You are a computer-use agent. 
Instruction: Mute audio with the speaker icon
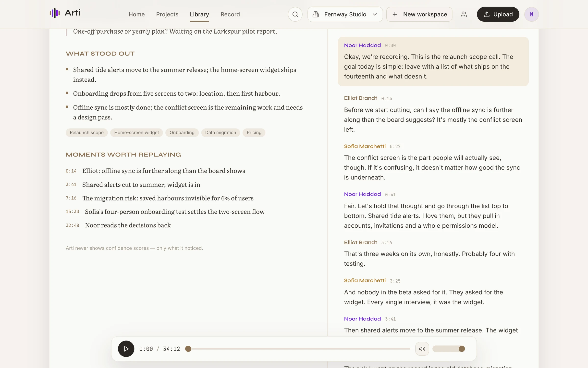tap(422, 349)
